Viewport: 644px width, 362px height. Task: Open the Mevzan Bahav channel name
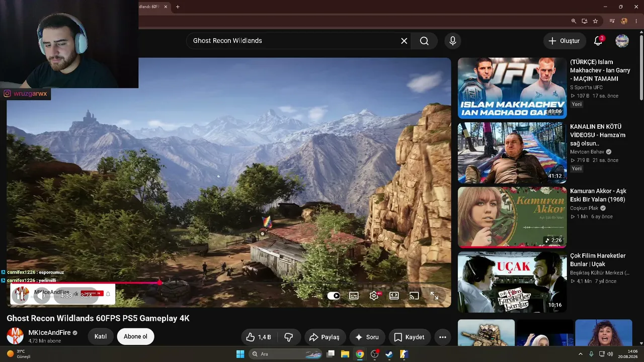[x=587, y=152]
